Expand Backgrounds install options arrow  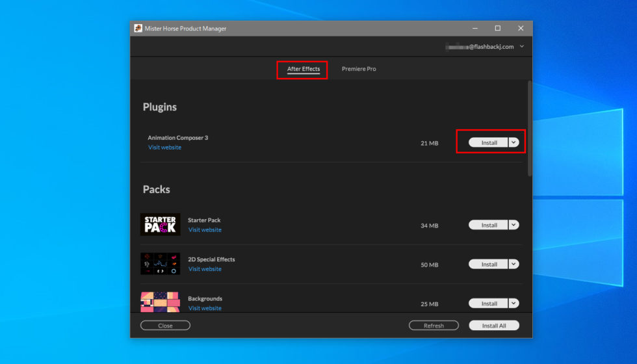tap(513, 303)
